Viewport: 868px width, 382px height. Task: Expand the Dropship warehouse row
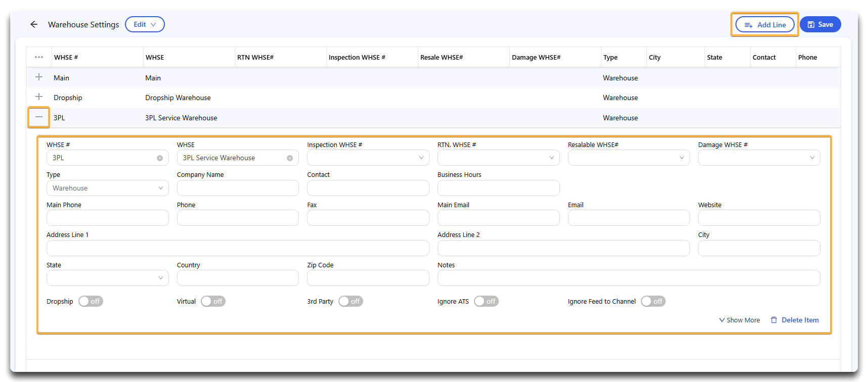pyautogui.click(x=39, y=97)
